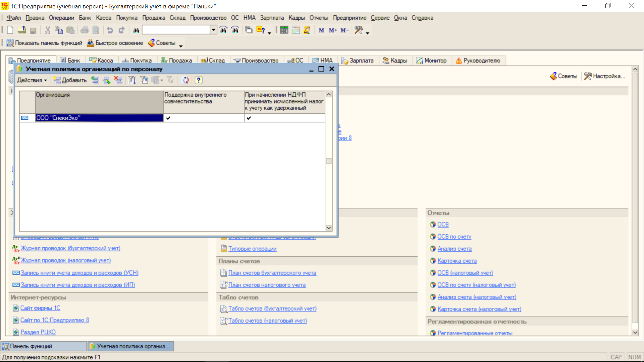Open the Советы button on function panel

click(x=563, y=76)
